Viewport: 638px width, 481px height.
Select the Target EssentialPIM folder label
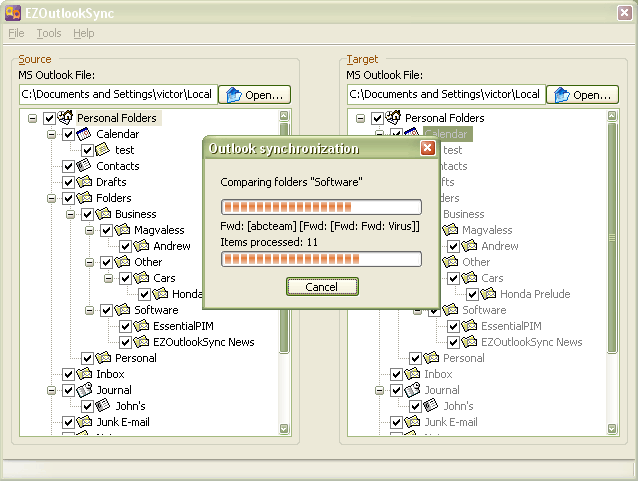[511, 326]
